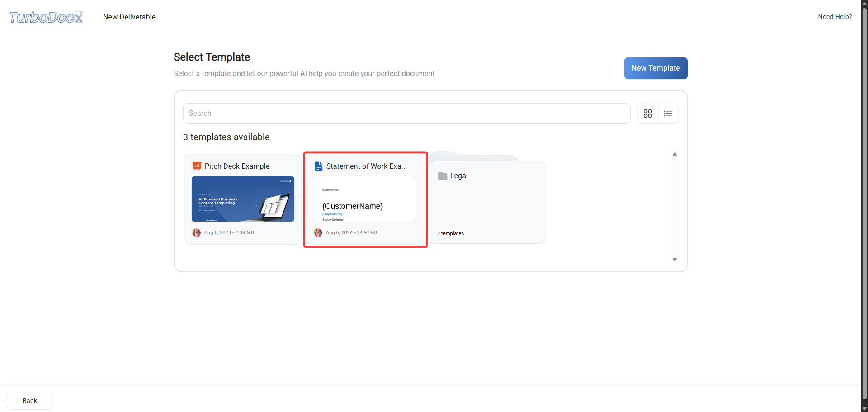Click the Statement of Work document icon
Screen dimensions: 868x412
319,166
